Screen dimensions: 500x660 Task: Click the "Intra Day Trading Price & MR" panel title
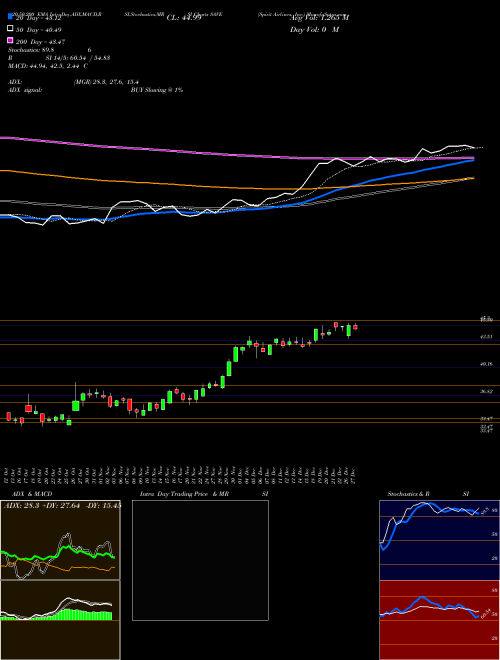pos(184,494)
